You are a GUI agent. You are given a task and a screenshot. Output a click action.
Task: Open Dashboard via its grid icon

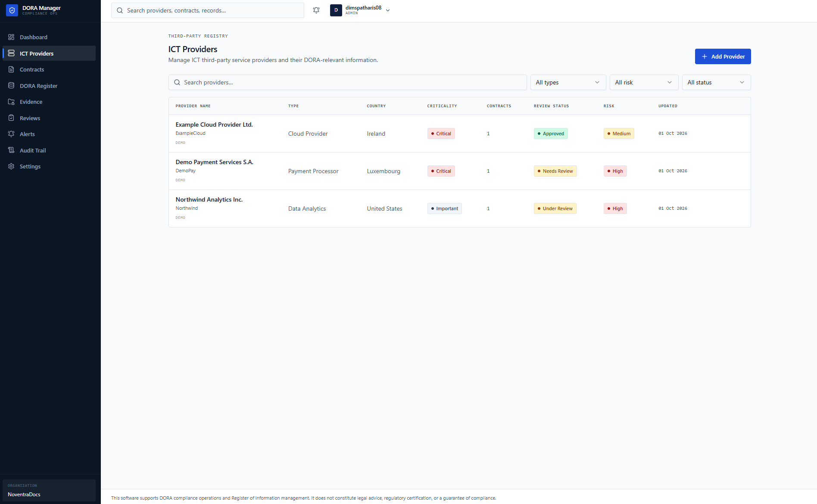11,37
